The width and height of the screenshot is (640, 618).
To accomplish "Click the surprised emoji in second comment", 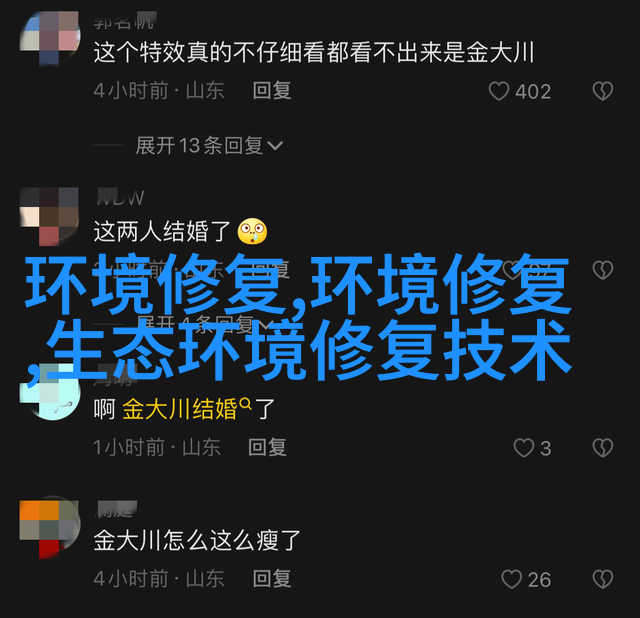I will coord(252,231).
